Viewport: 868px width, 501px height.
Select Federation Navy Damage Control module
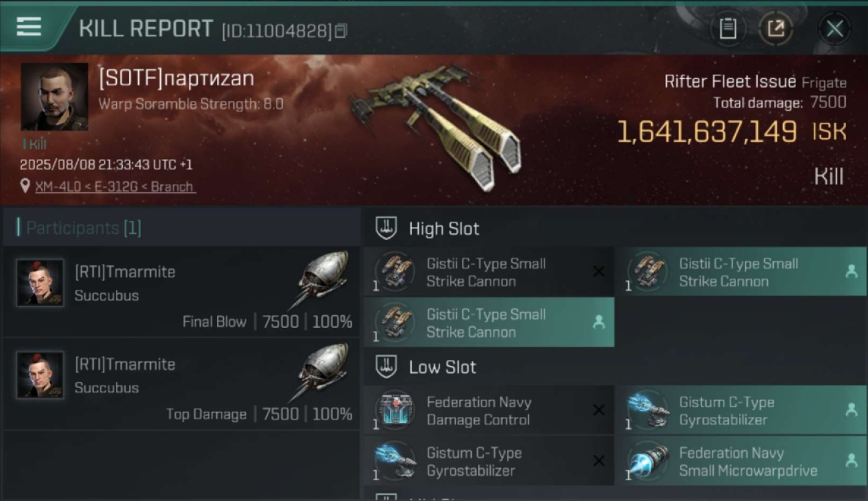(489, 410)
